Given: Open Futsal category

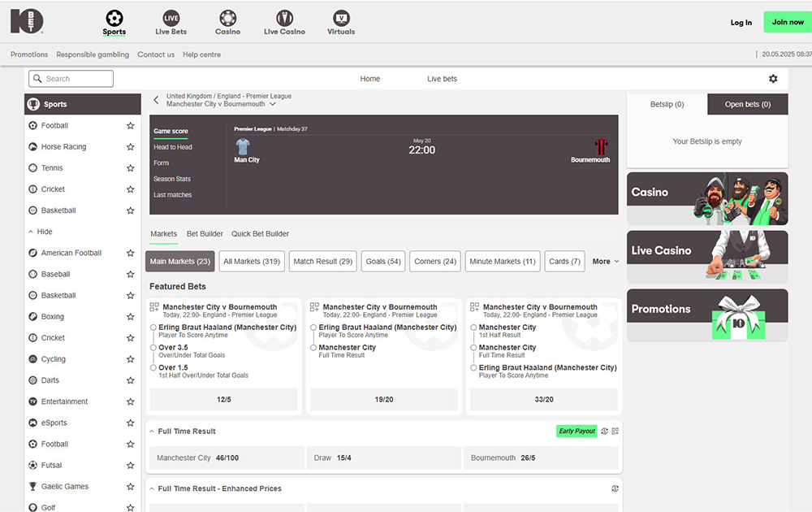Looking at the screenshot, I should coord(51,466).
